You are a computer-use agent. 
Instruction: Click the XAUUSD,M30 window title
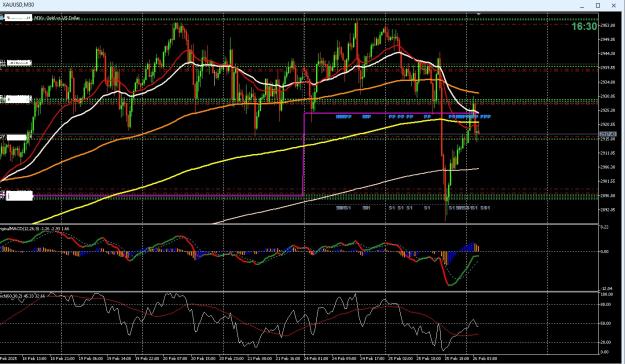point(18,4)
